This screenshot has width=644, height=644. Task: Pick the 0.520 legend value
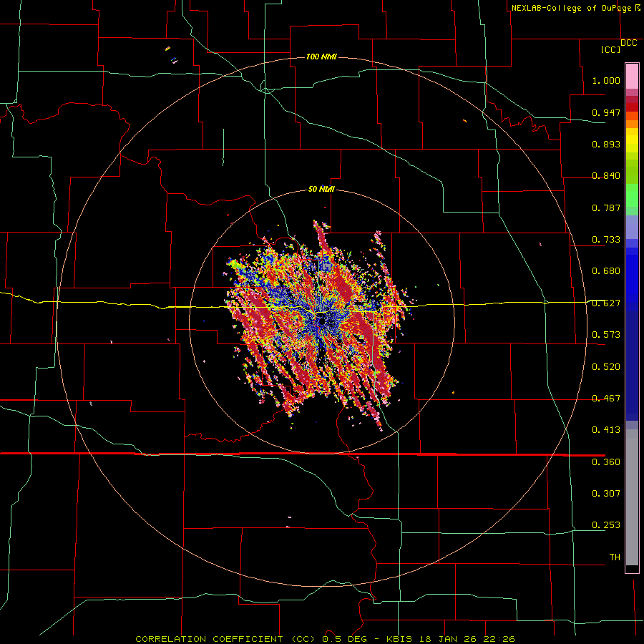606,367
